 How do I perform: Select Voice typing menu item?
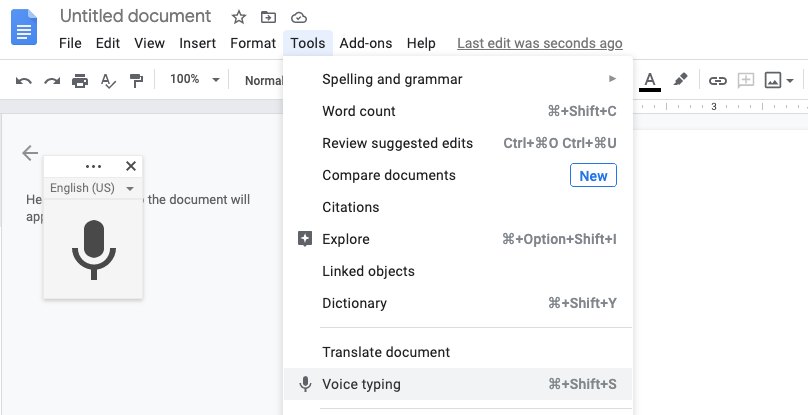click(x=458, y=384)
